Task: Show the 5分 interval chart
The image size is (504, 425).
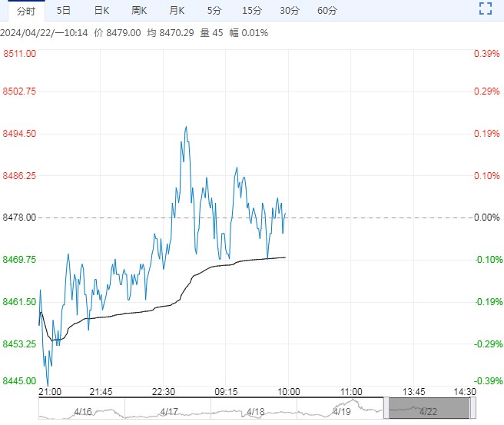Action: [214, 10]
